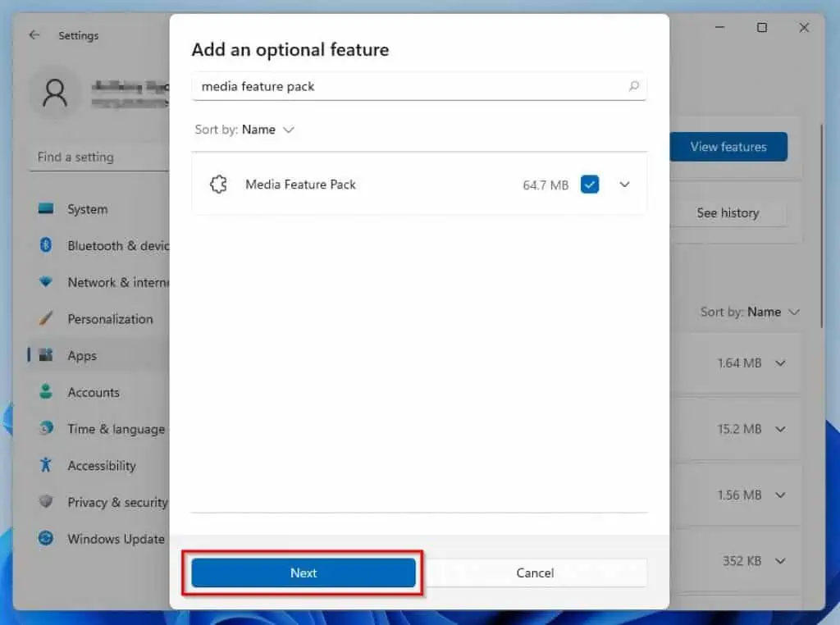Click the Windows Update sync icon

point(46,538)
